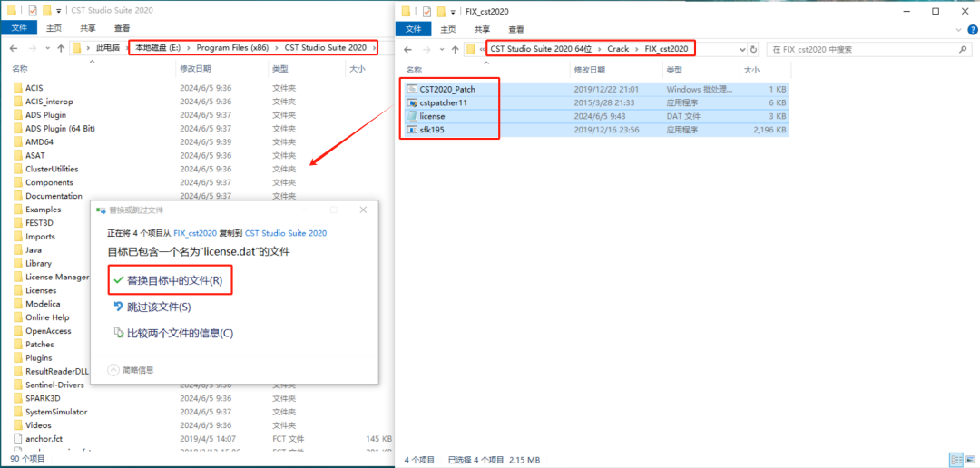Skip this file option in dialog

152,307
